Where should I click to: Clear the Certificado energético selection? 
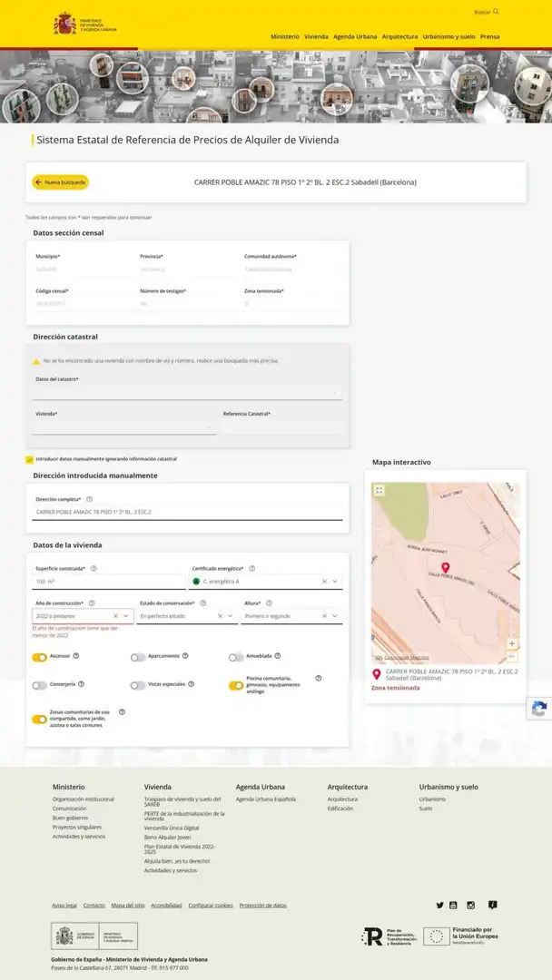click(324, 582)
